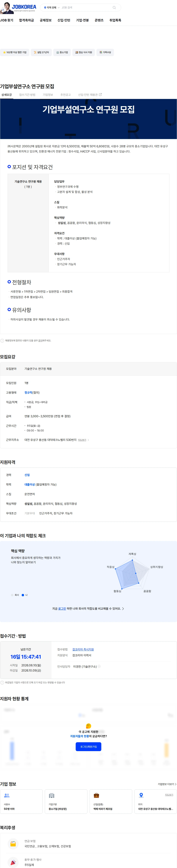
Task: Open the 기업정보 더보기 link
Action: (167, 784)
